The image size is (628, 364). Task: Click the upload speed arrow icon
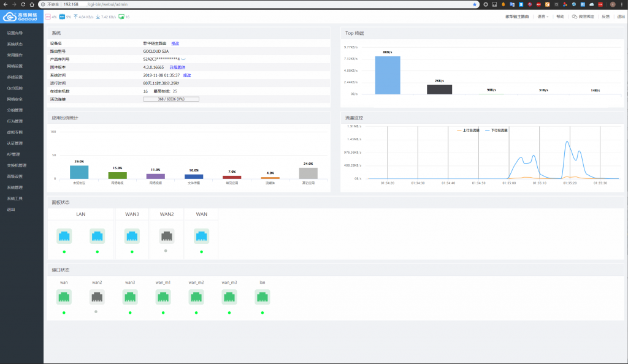pos(75,17)
